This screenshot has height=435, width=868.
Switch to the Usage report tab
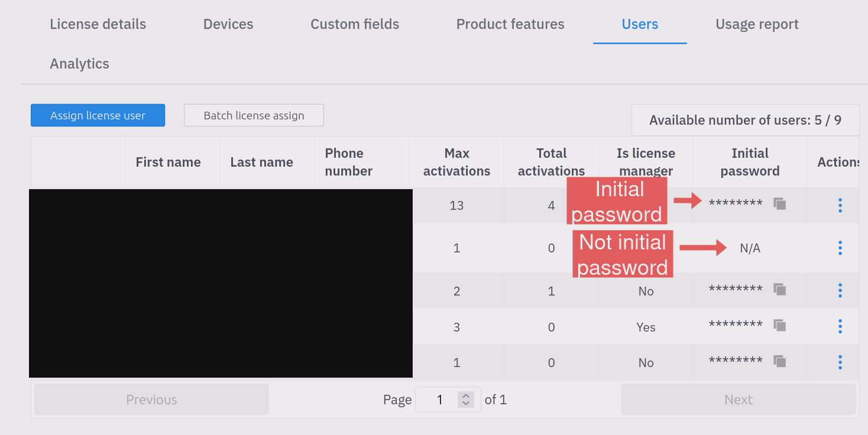[x=757, y=24]
